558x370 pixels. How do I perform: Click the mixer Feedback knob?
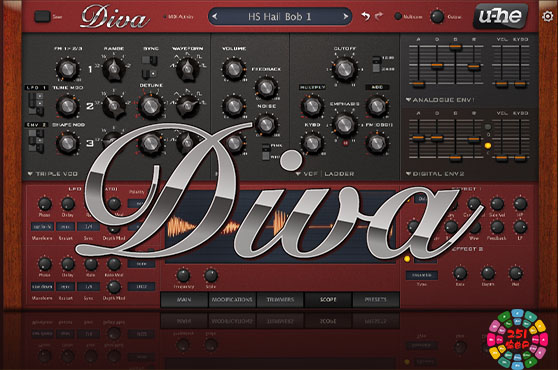coord(266,87)
